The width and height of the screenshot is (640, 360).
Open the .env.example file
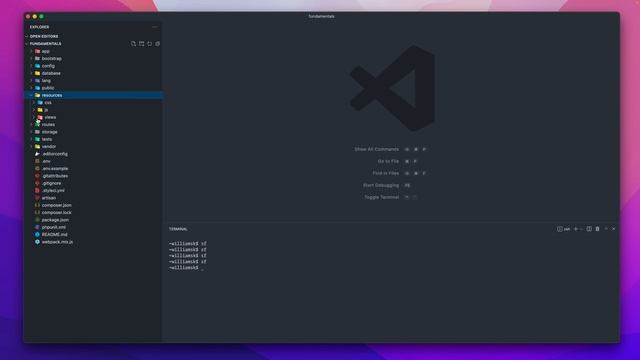point(94,169)
